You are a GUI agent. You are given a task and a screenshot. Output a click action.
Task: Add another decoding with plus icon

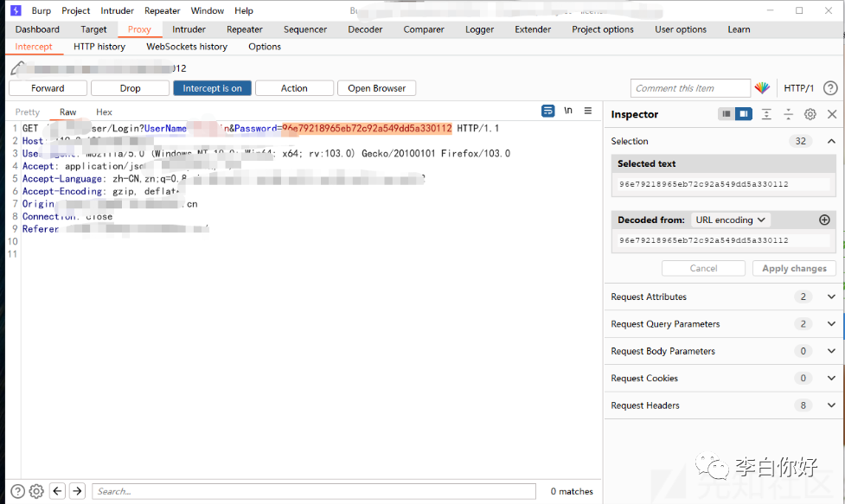pyautogui.click(x=824, y=220)
